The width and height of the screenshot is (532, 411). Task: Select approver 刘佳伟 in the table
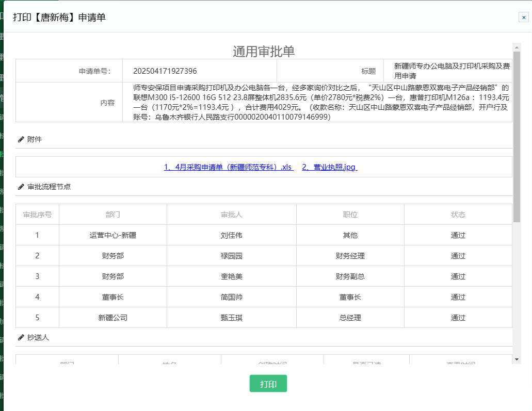coord(231,235)
